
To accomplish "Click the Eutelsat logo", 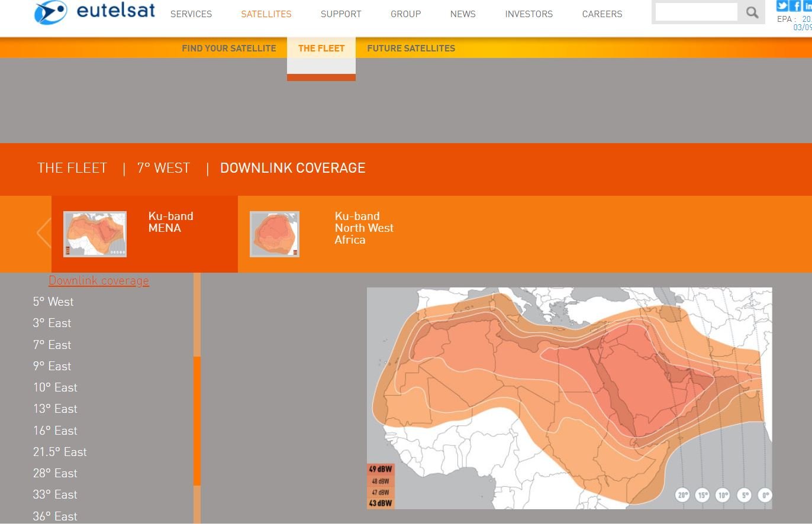I will coord(95,13).
